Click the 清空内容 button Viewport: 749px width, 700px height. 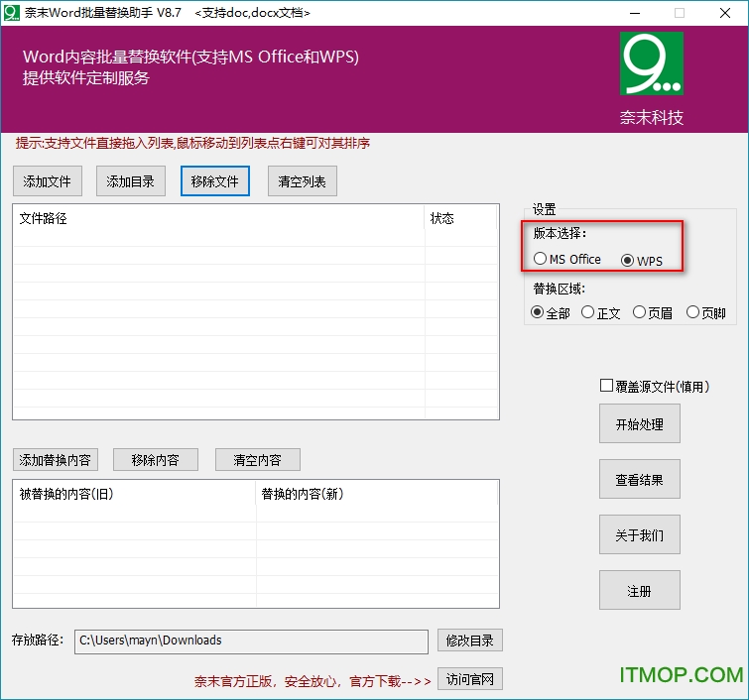[x=258, y=460]
